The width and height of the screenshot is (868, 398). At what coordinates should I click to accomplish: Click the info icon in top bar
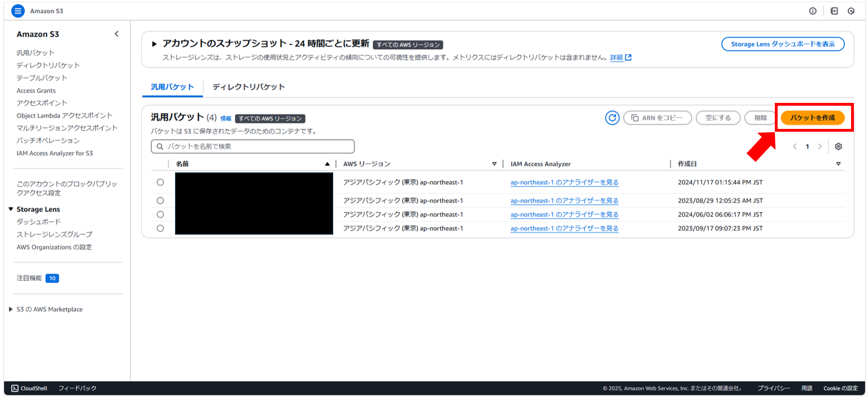tap(813, 11)
